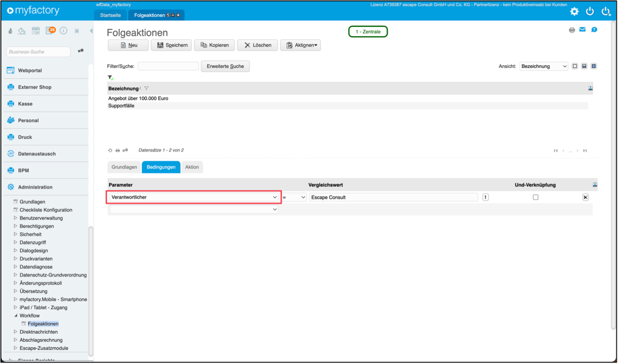Collapse sidebar with left arrow icon
This screenshot has width=619, height=364.
91,31
